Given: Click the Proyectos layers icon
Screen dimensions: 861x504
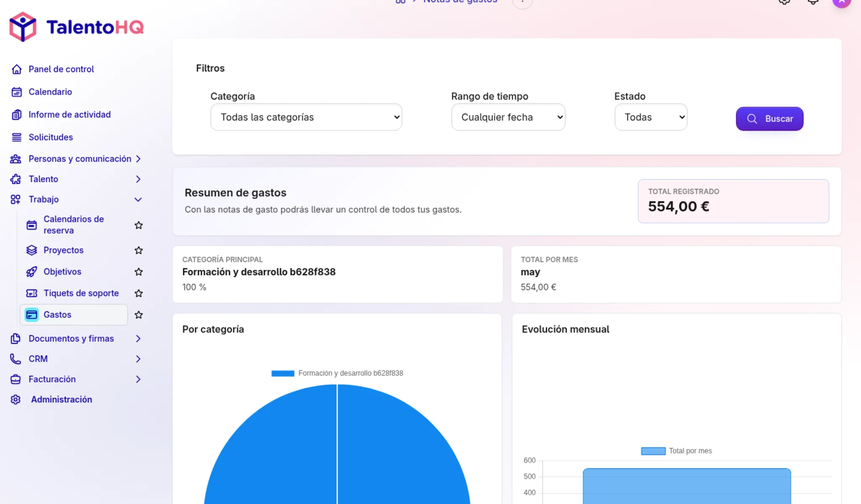Looking at the screenshot, I should [32, 250].
